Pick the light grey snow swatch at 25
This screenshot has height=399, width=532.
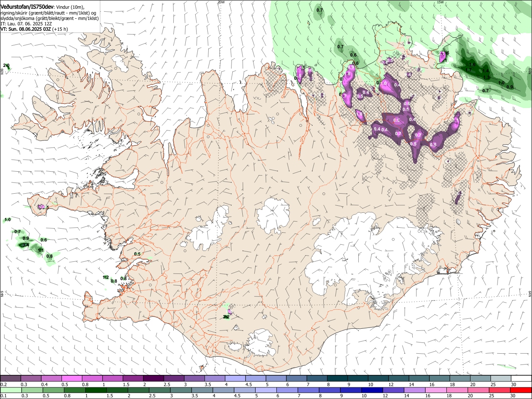(x=500, y=379)
